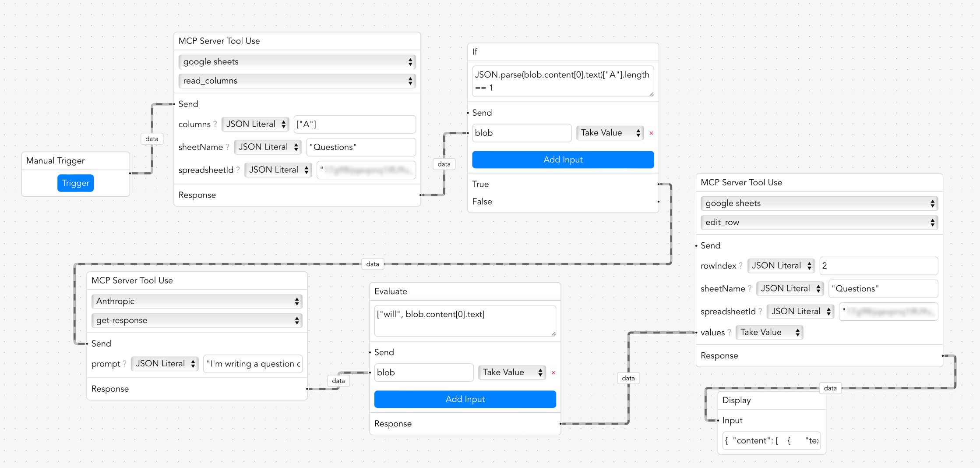Click the help icon beside rowIndex in edit_row
Viewport: 980px width, 468px height.
740,266
